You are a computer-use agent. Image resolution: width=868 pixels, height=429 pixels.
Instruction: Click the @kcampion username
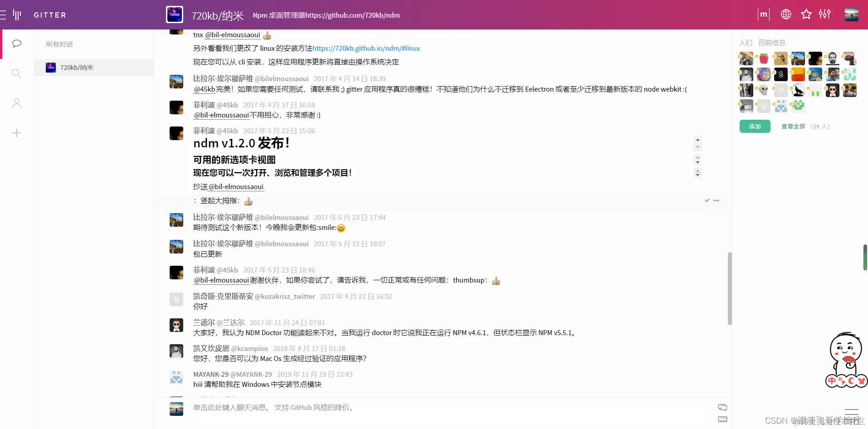tap(249, 349)
